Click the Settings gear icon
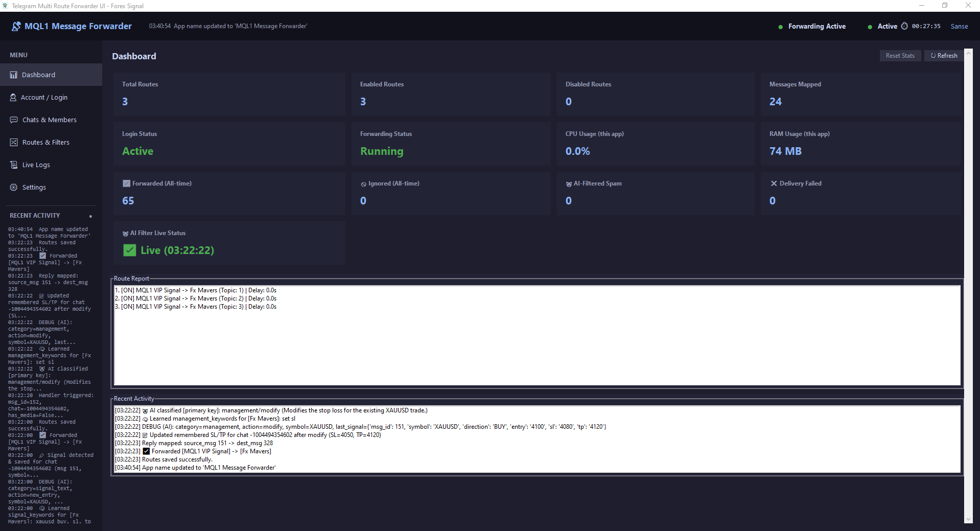The image size is (980, 531). [x=14, y=187]
